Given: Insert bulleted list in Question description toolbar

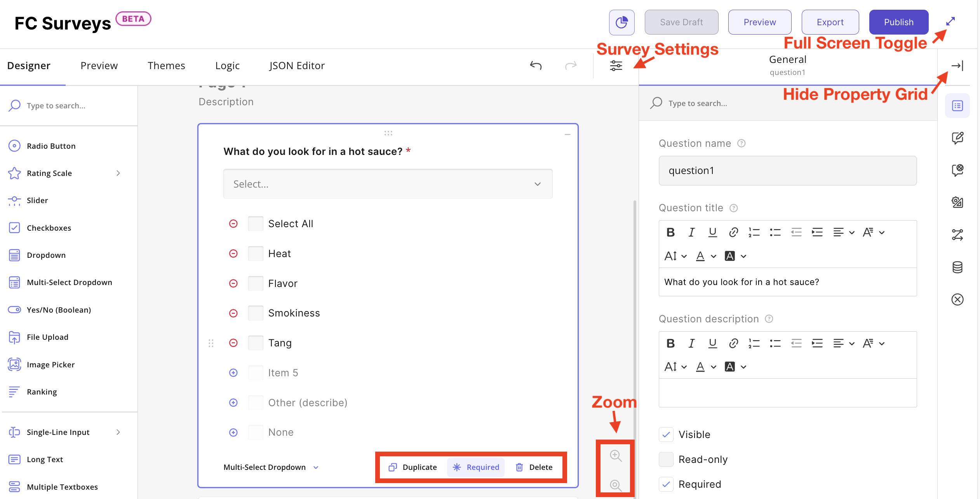Looking at the screenshot, I should pos(775,343).
